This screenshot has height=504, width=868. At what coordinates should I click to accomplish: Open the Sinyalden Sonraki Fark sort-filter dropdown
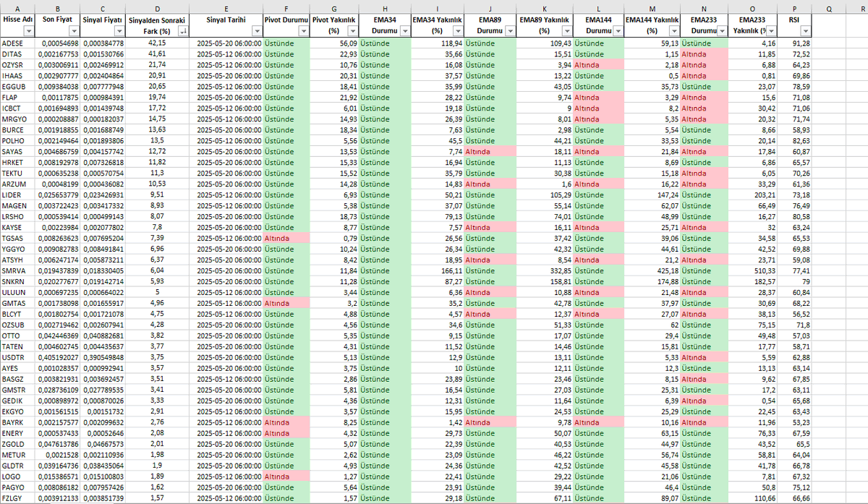click(183, 32)
